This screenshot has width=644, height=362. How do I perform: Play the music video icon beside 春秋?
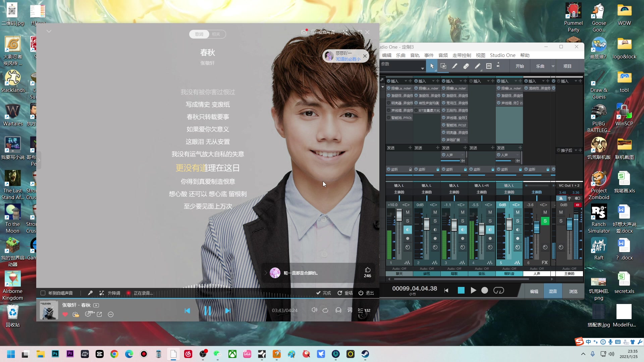pos(96,305)
